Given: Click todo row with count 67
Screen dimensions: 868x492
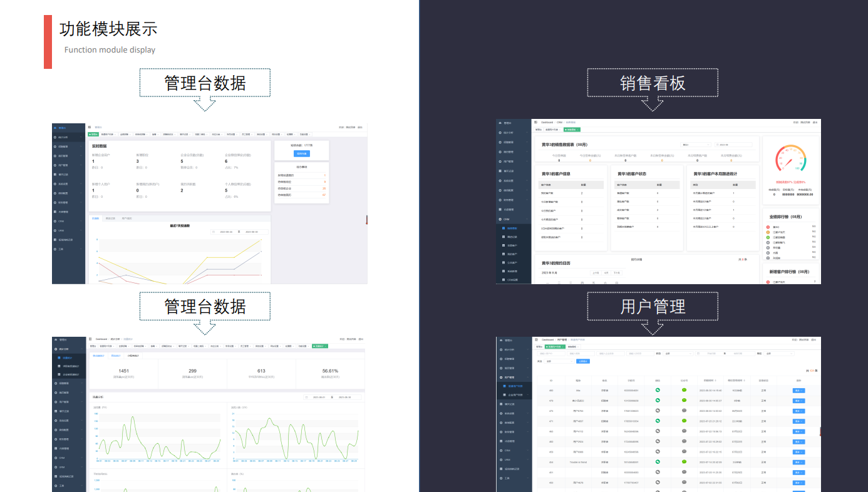Looking at the screenshot, I should click(x=302, y=195).
